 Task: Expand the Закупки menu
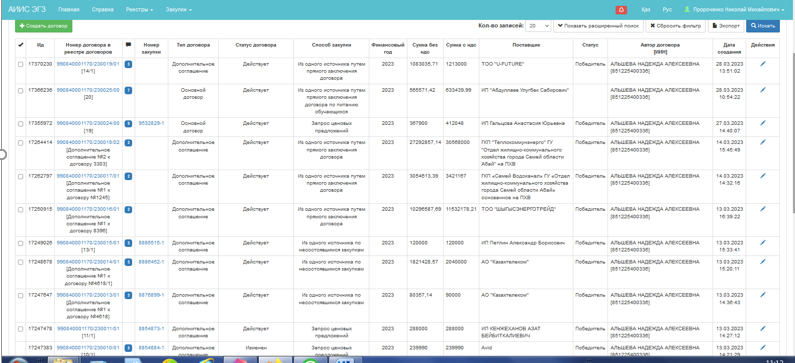[179, 10]
